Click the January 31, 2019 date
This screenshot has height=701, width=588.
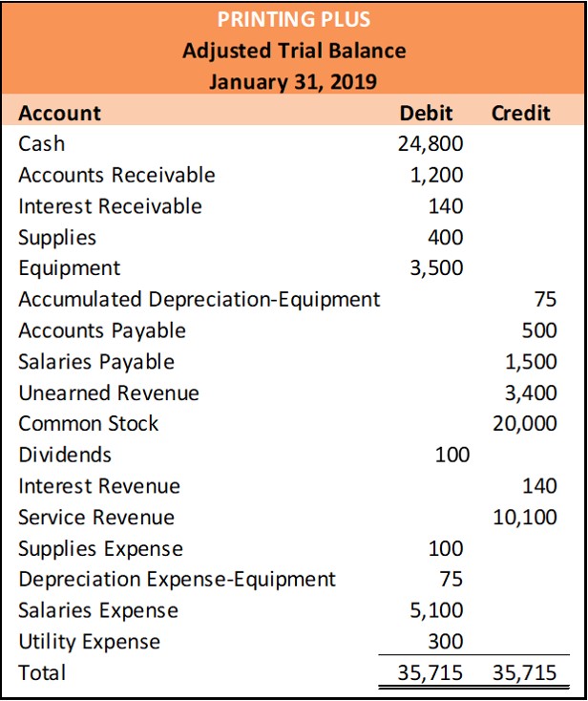coord(293,81)
